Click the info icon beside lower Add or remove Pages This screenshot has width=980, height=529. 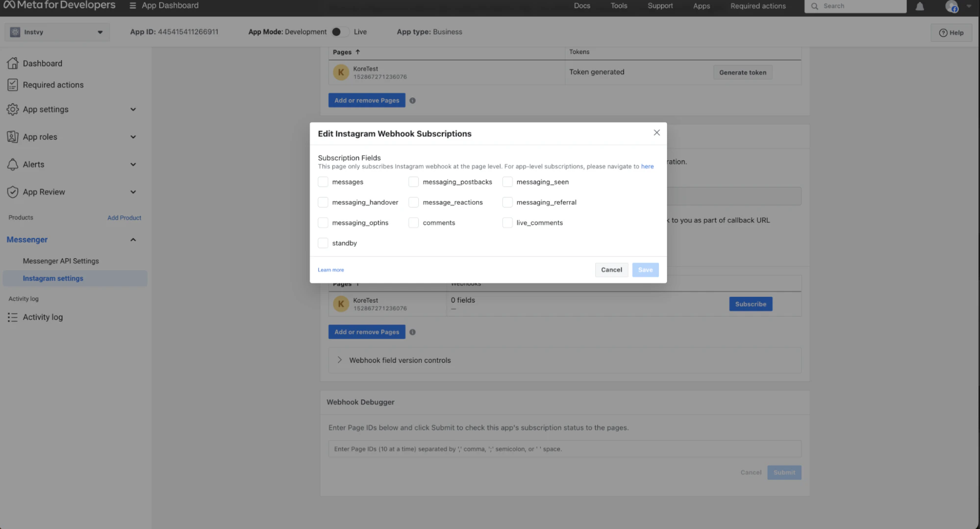(x=412, y=332)
